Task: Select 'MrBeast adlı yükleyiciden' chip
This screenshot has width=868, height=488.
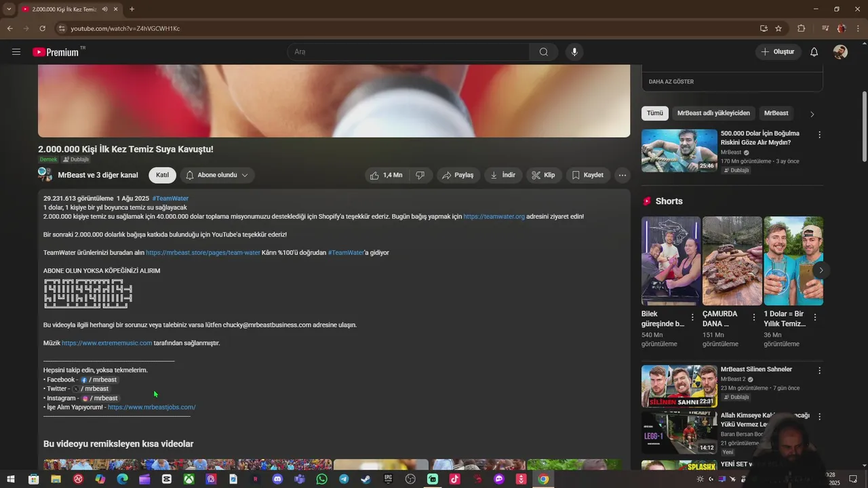Action: 713,113
